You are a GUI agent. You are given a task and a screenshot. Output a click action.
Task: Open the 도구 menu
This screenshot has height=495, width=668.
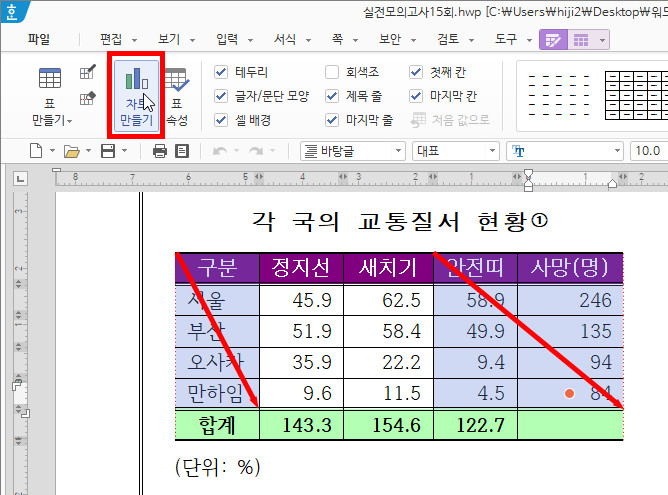506,39
